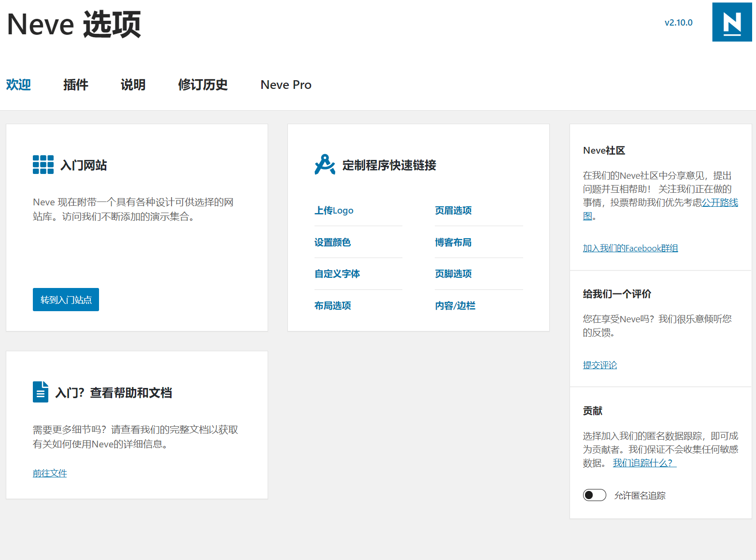The height and width of the screenshot is (560, 756).
Task: Open the 插件 tab
Action: 76,85
